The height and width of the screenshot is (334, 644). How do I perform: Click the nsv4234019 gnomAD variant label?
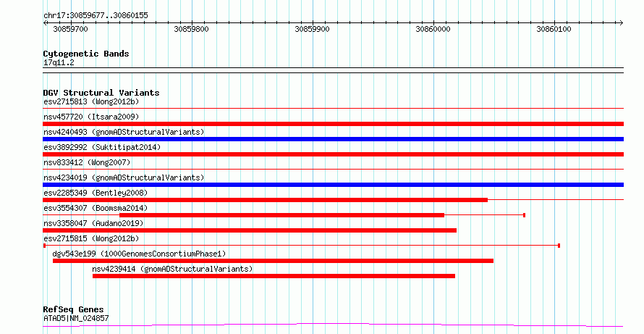click(124, 178)
